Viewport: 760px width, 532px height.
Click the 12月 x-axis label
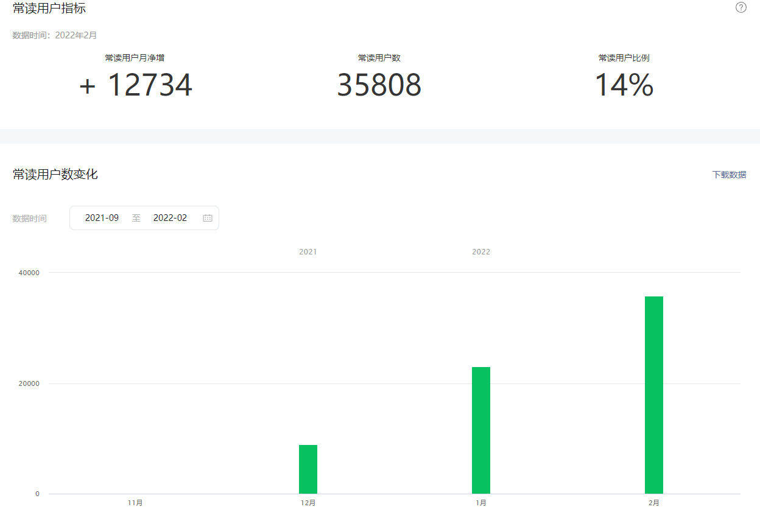point(308,503)
